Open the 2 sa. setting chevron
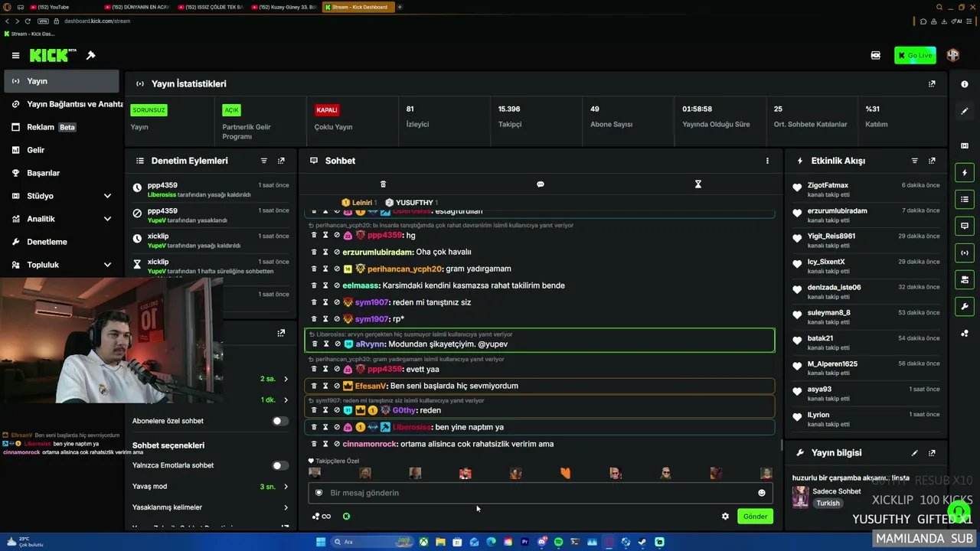This screenshot has width=980, height=551. (286, 379)
